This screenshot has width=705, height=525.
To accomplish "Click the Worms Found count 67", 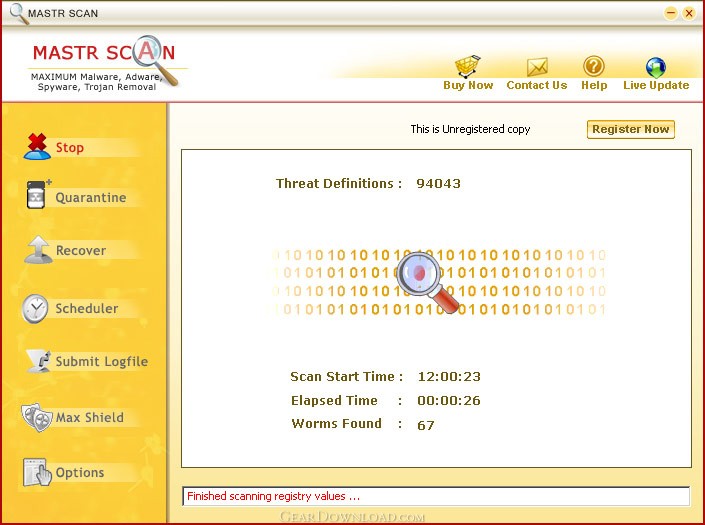I will click(426, 425).
